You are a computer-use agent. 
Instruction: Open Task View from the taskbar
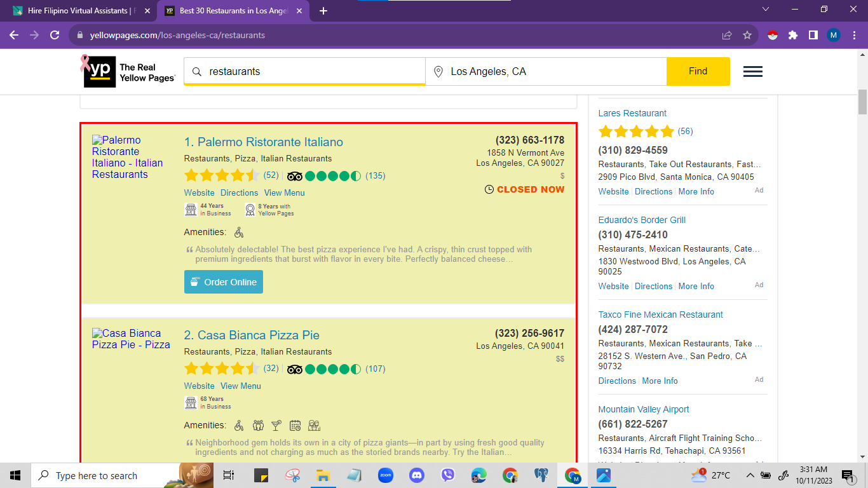pos(229,475)
